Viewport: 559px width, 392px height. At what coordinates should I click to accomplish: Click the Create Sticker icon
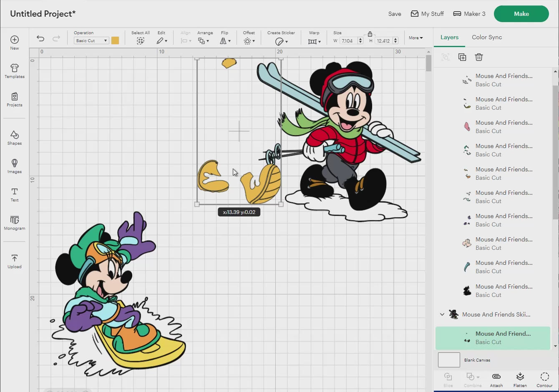[281, 41]
